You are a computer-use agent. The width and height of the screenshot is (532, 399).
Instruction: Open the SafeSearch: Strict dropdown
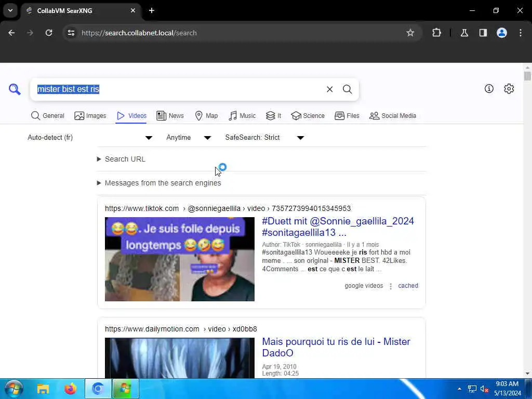pyautogui.click(x=264, y=137)
